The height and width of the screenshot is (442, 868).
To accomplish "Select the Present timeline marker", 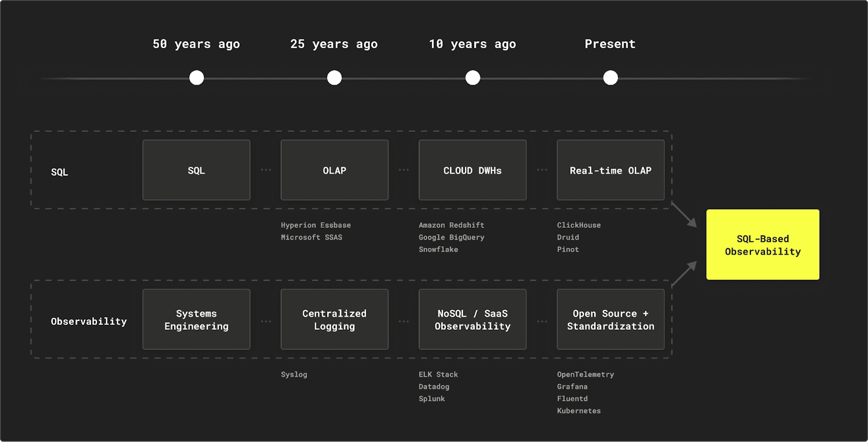I will 610,78.
